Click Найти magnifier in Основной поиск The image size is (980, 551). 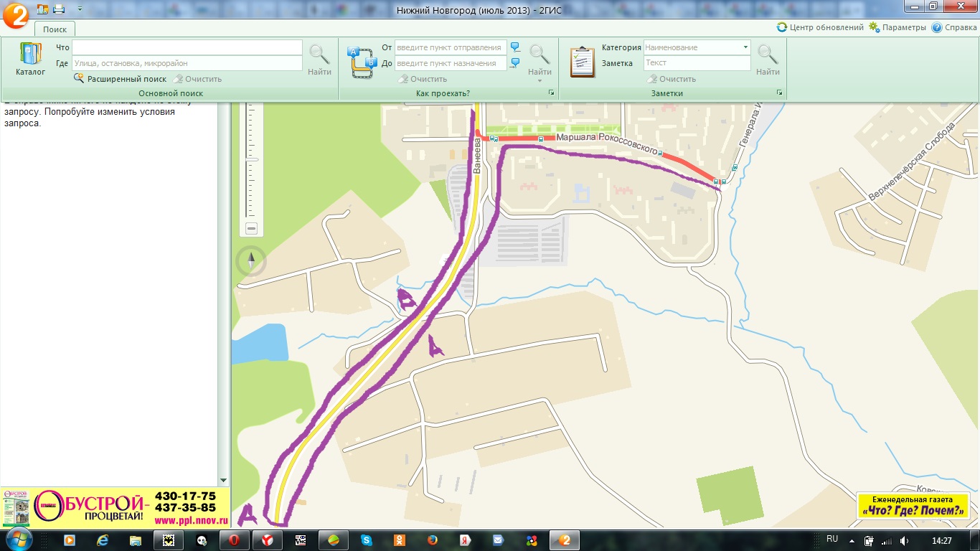(x=319, y=60)
